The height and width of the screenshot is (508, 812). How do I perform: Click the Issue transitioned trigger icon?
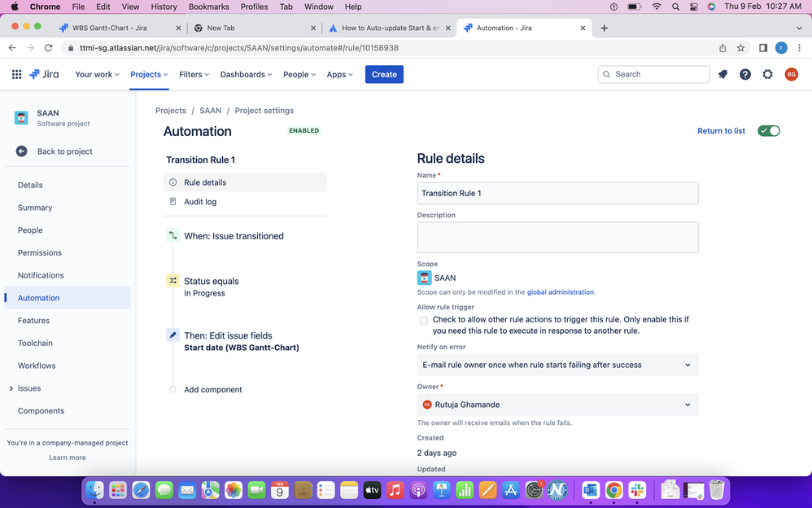(x=172, y=235)
